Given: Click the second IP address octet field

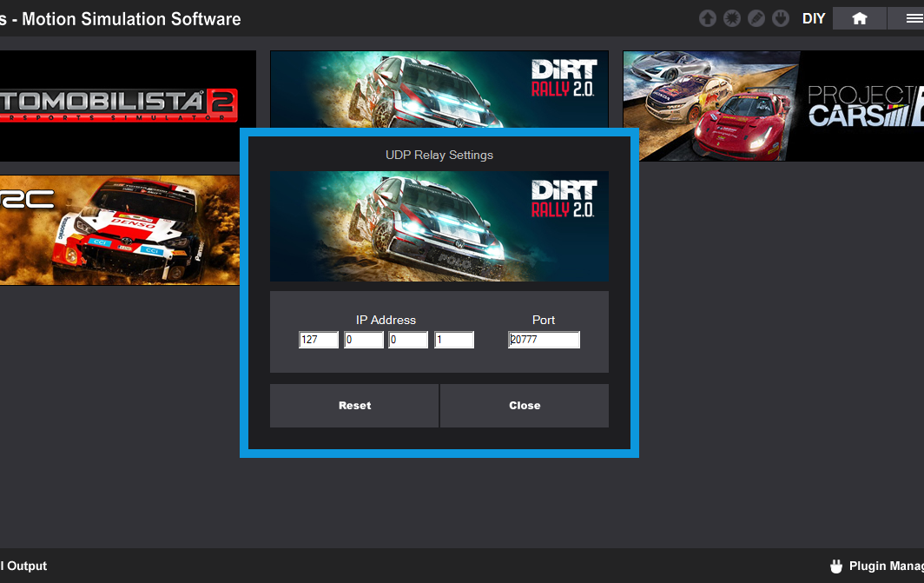Looking at the screenshot, I should (363, 341).
